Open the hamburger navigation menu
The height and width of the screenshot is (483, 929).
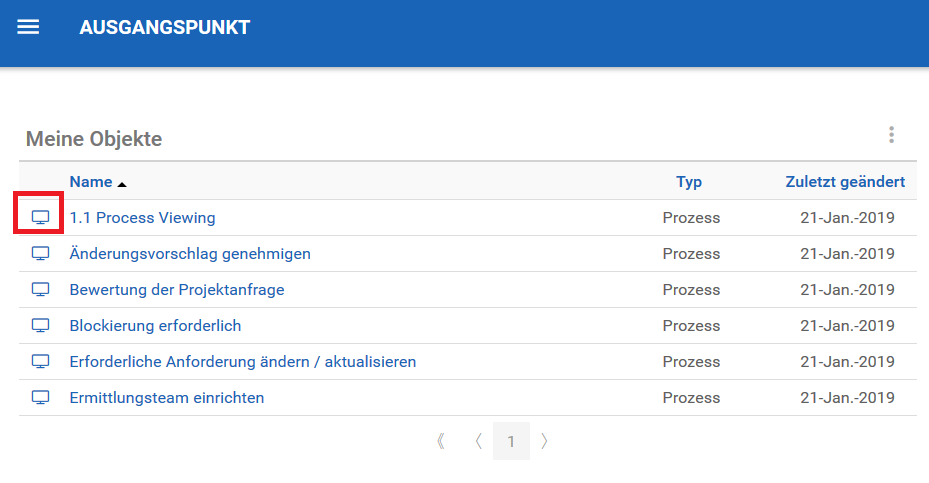(x=28, y=27)
